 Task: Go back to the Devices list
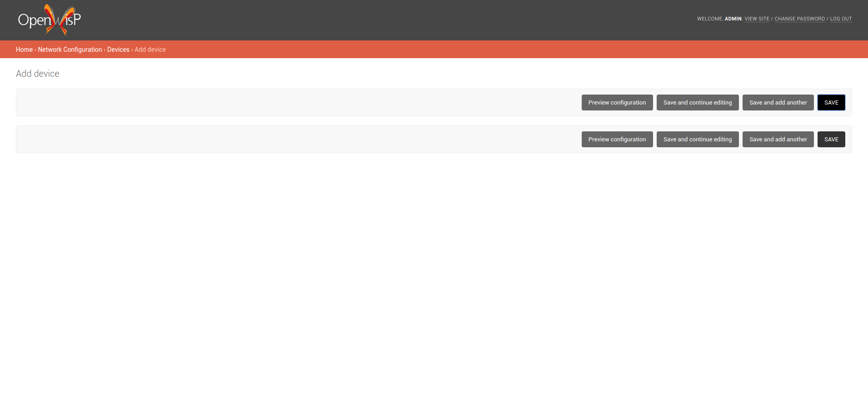pyautogui.click(x=118, y=49)
